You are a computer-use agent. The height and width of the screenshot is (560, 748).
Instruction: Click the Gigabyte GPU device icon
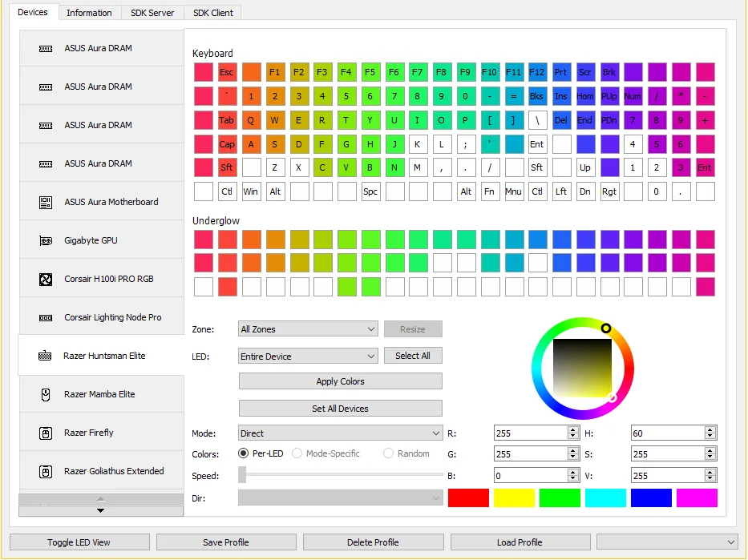[46, 241]
